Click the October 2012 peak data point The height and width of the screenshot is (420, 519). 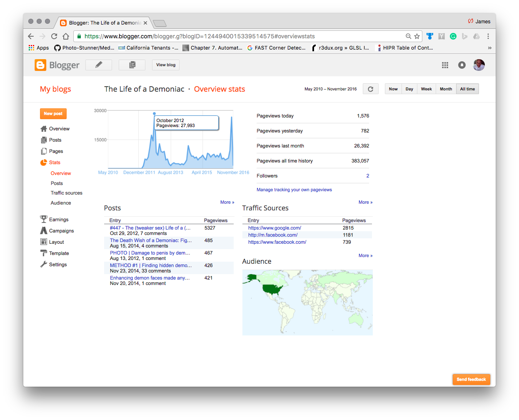(154, 113)
